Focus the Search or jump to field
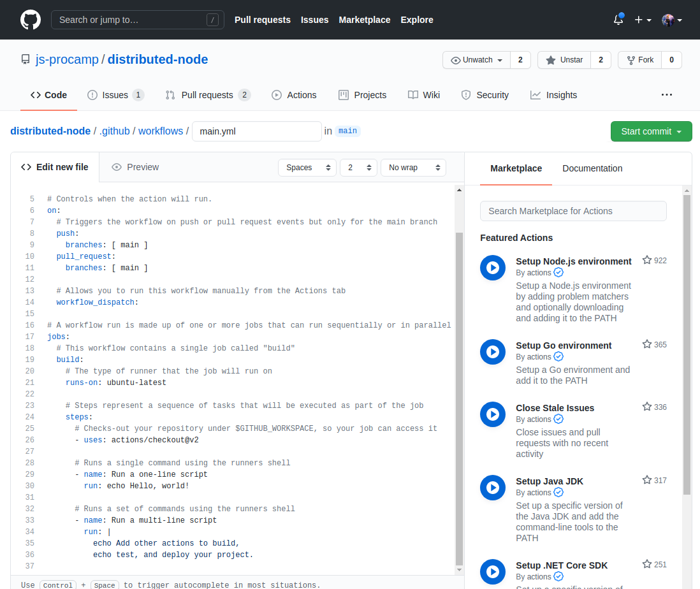700x589 pixels. [138, 20]
